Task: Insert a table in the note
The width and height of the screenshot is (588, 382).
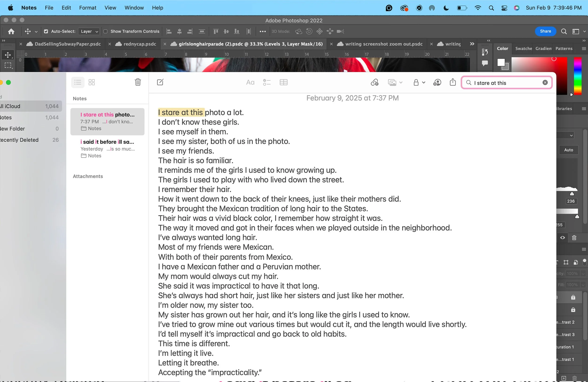Action: (x=283, y=82)
